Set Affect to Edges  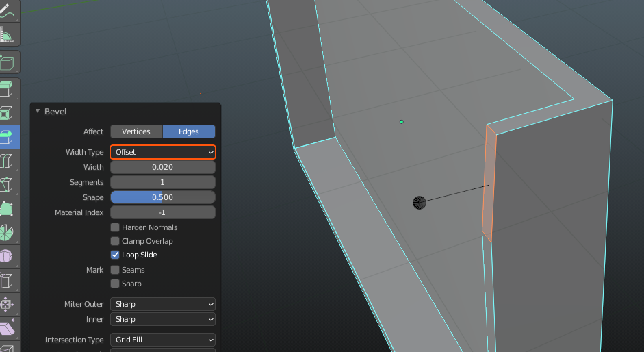point(189,131)
